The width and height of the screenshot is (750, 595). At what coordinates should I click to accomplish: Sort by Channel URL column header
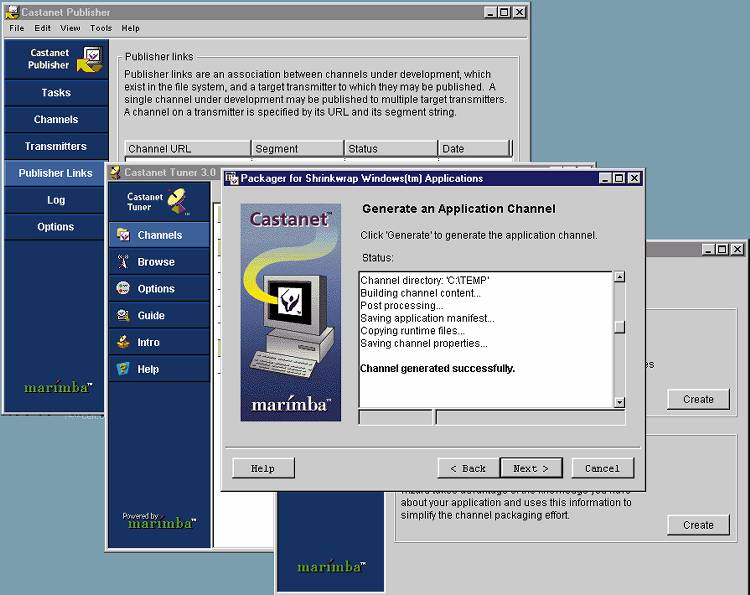(x=188, y=149)
